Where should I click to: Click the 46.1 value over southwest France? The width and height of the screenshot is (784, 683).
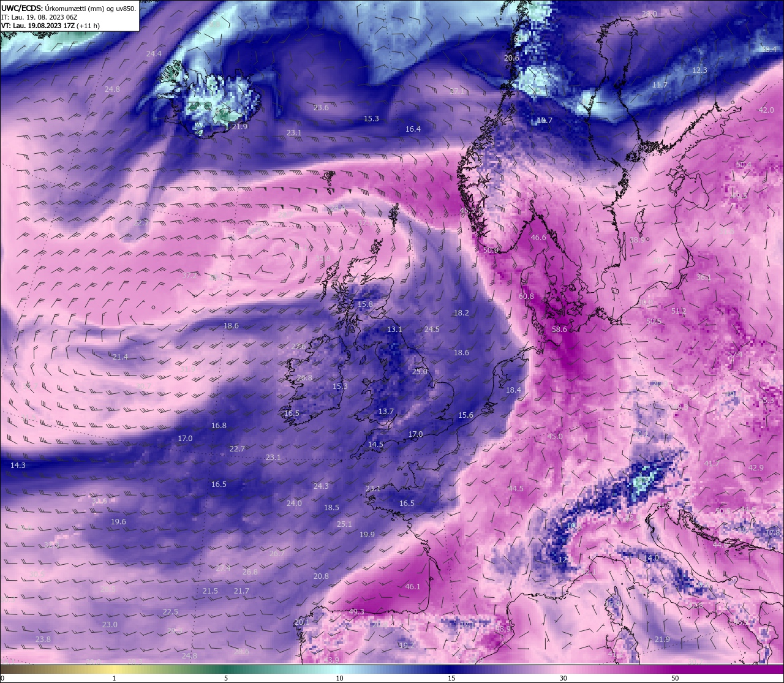coord(413,587)
